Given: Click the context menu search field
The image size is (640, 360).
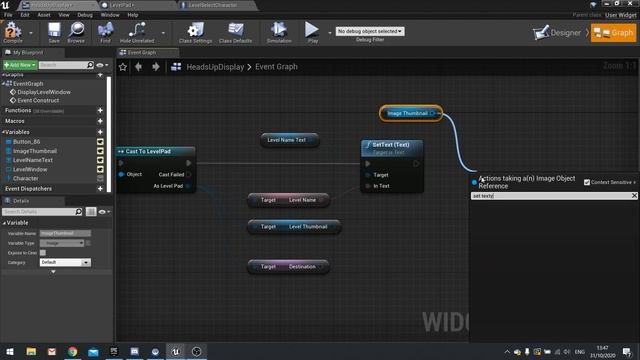Looking at the screenshot, I should click(551, 196).
